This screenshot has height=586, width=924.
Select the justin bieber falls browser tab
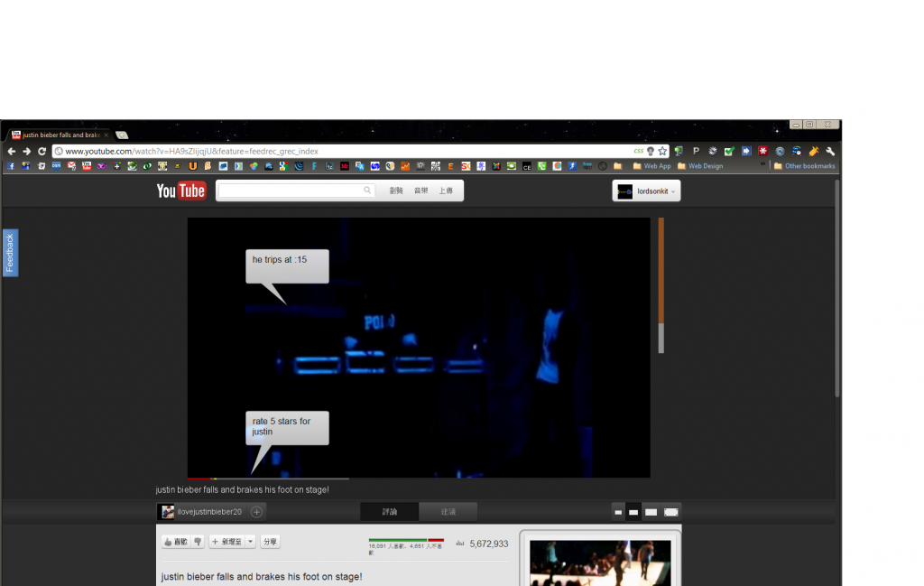[x=57, y=135]
